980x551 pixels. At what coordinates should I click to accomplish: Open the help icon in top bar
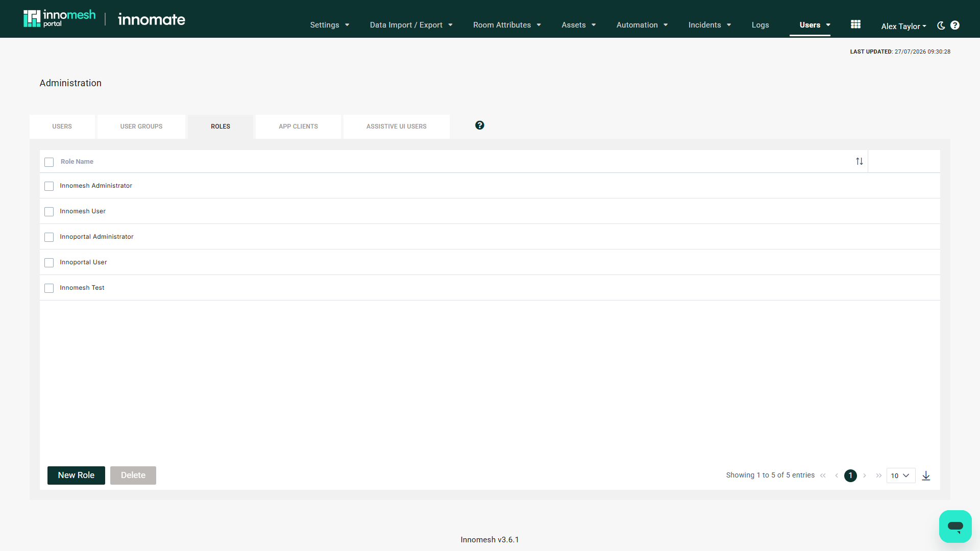tap(955, 26)
